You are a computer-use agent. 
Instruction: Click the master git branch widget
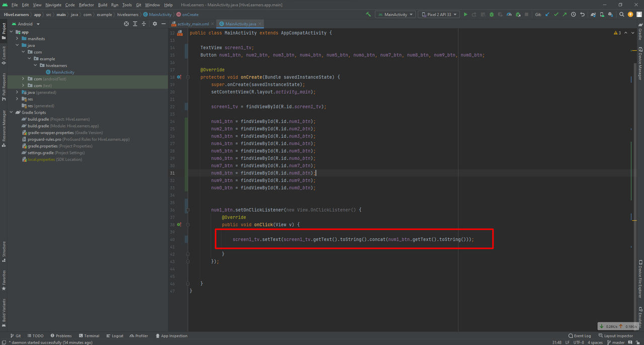point(615,342)
